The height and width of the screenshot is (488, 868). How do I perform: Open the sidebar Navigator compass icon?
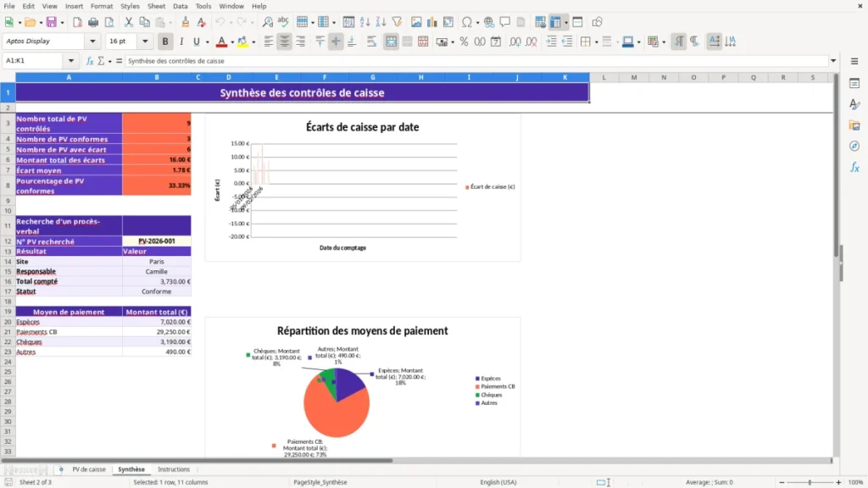[854, 146]
